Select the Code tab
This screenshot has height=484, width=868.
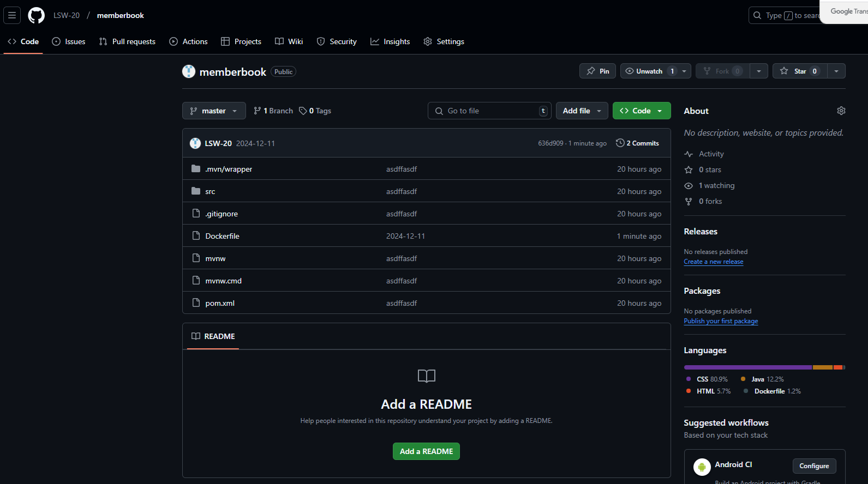[23, 41]
